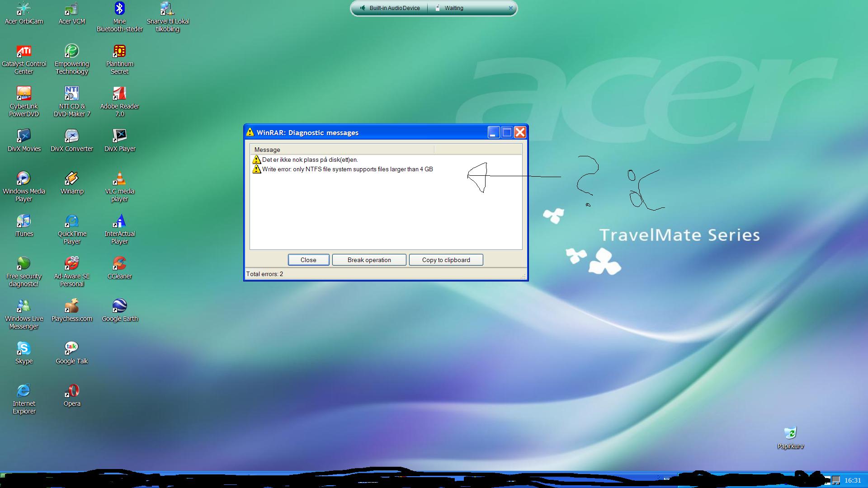Image resolution: width=868 pixels, height=488 pixels.
Task: Click the Break operation button
Action: coord(369,260)
